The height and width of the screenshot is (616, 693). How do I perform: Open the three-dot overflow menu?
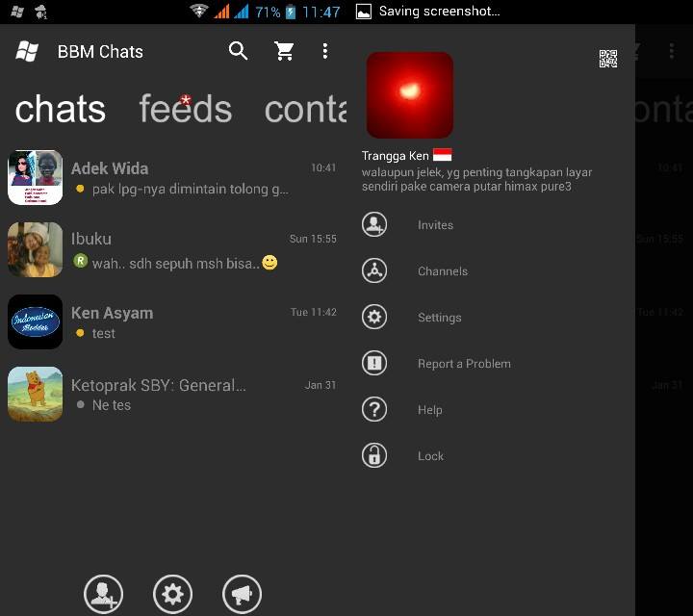pyautogui.click(x=325, y=51)
